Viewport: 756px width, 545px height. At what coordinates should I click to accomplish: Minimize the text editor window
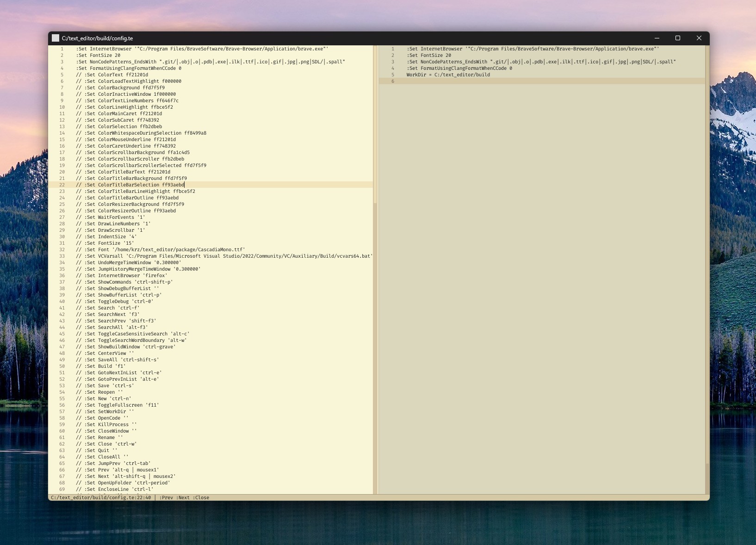657,38
